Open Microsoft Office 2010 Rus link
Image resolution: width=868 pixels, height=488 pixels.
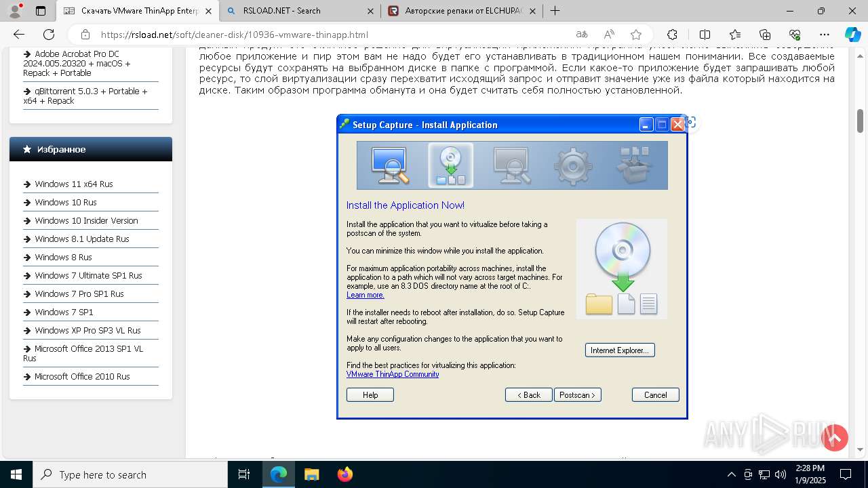(x=82, y=377)
